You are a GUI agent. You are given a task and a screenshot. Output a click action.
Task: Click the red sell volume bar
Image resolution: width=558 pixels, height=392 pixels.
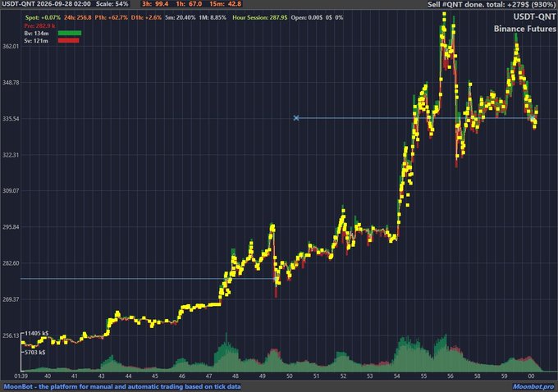(x=68, y=40)
